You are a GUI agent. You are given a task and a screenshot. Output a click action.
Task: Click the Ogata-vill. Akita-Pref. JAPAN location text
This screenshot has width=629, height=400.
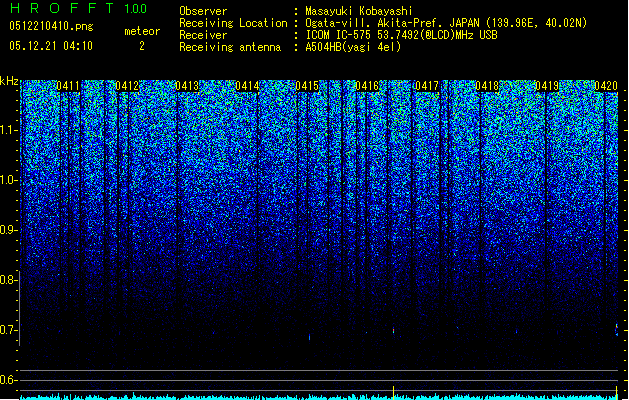point(446,23)
